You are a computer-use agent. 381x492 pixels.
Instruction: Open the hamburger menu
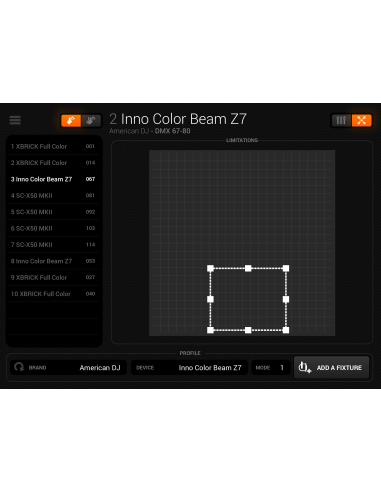(15, 120)
